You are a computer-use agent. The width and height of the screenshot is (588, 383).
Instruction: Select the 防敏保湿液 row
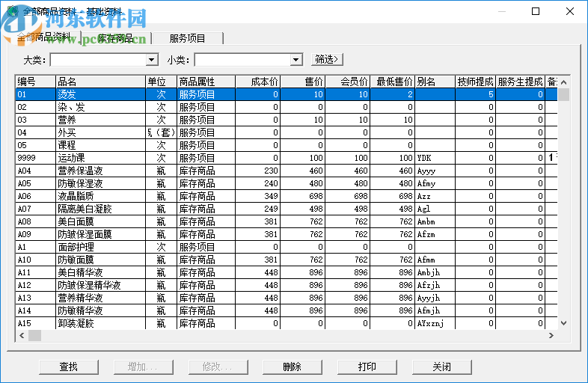tap(287, 183)
